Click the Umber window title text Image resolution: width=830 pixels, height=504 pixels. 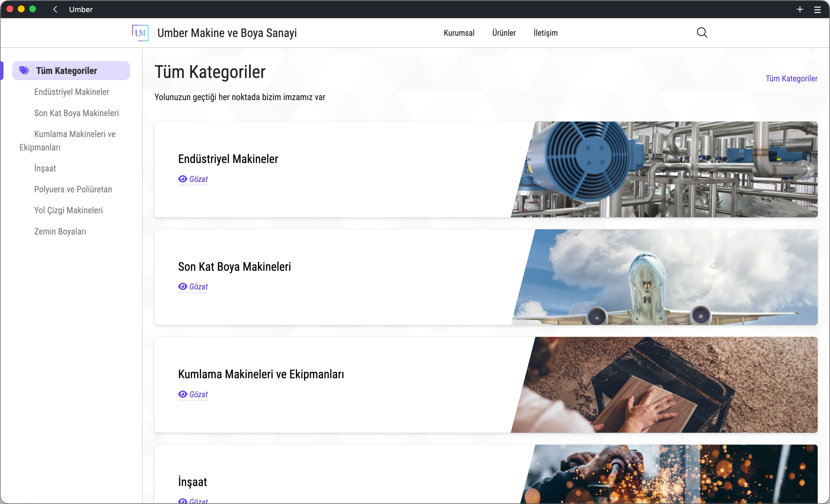(x=81, y=9)
